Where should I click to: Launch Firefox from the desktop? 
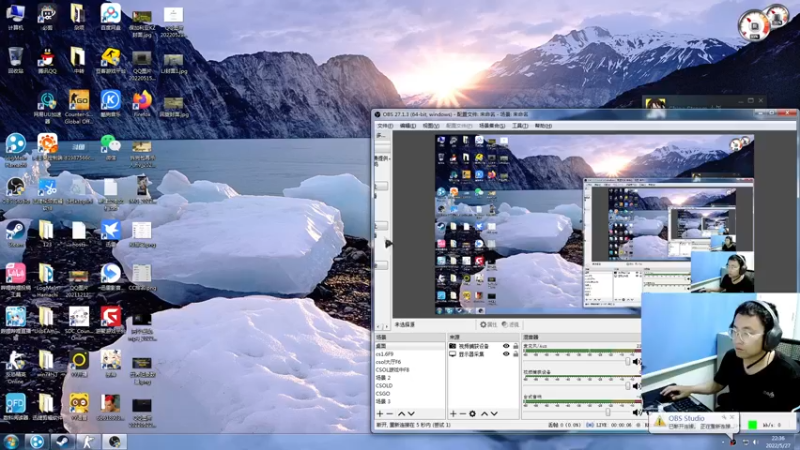tap(142, 104)
